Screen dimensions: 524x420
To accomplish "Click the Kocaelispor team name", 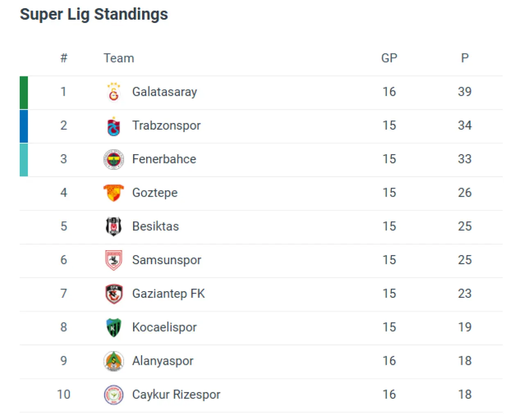I will pyautogui.click(x=164, y=327).
